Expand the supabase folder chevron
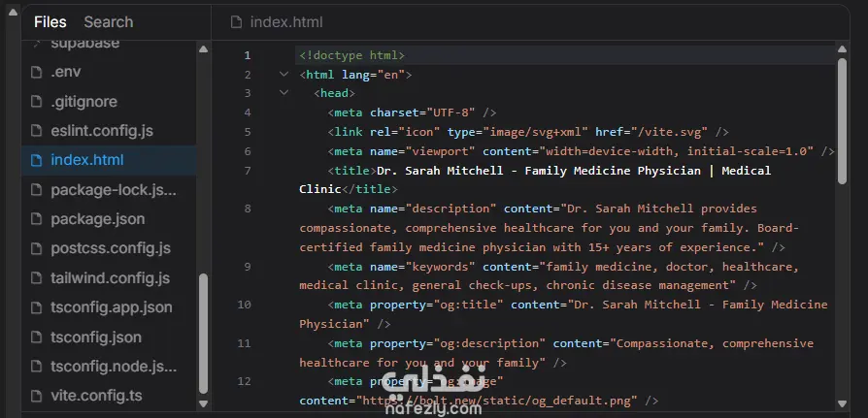 point(37,43)
